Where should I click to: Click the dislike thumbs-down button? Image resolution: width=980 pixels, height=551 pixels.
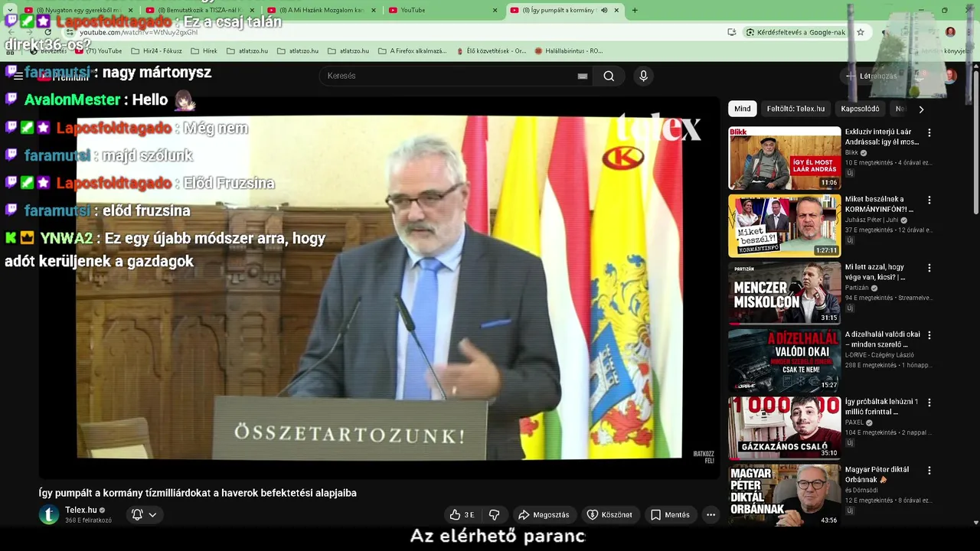[x=494, y=515]
